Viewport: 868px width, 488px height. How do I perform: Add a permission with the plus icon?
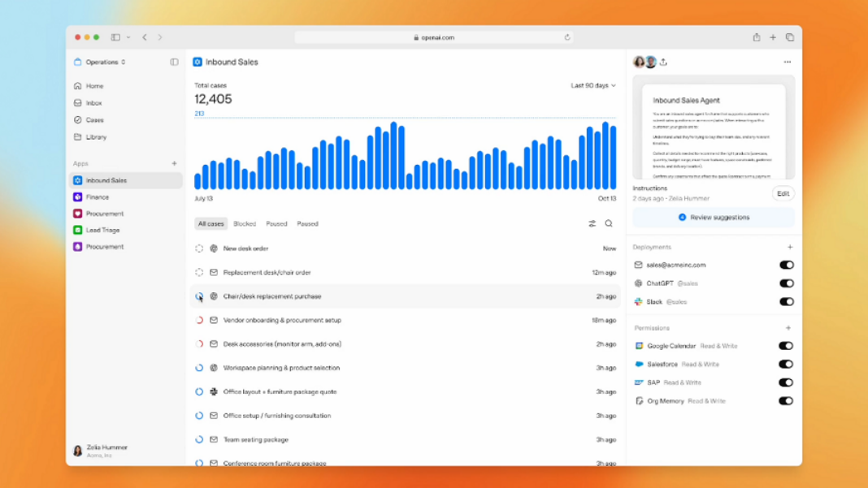[x=789, y=328]
